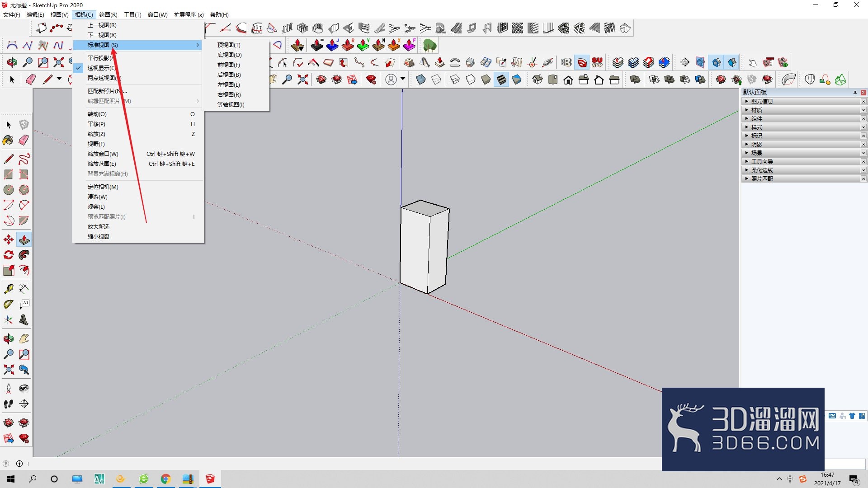This screenshot has height=488, width=868.
Task: Select the Scale tool
Action: click(x=8, y=270)
